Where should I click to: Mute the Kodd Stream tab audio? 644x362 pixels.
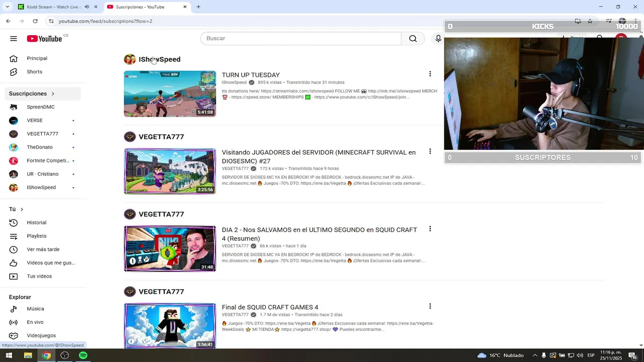87,7
